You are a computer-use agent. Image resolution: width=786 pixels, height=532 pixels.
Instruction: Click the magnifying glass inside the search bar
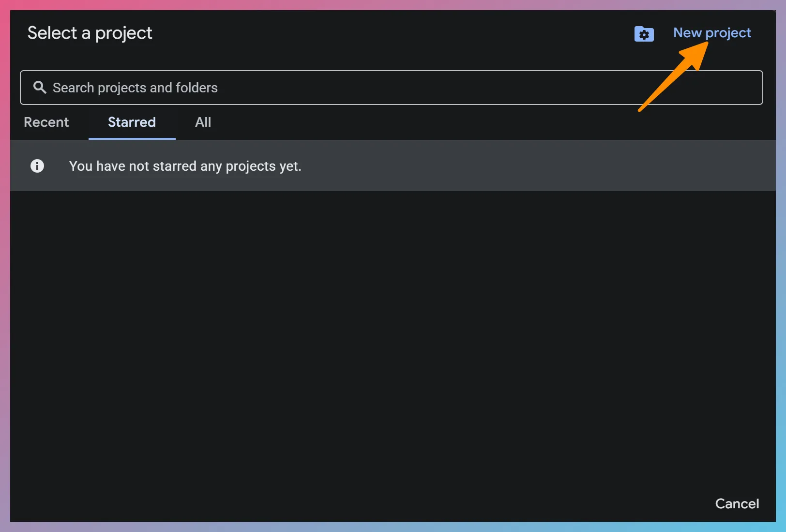click(40, 87)
